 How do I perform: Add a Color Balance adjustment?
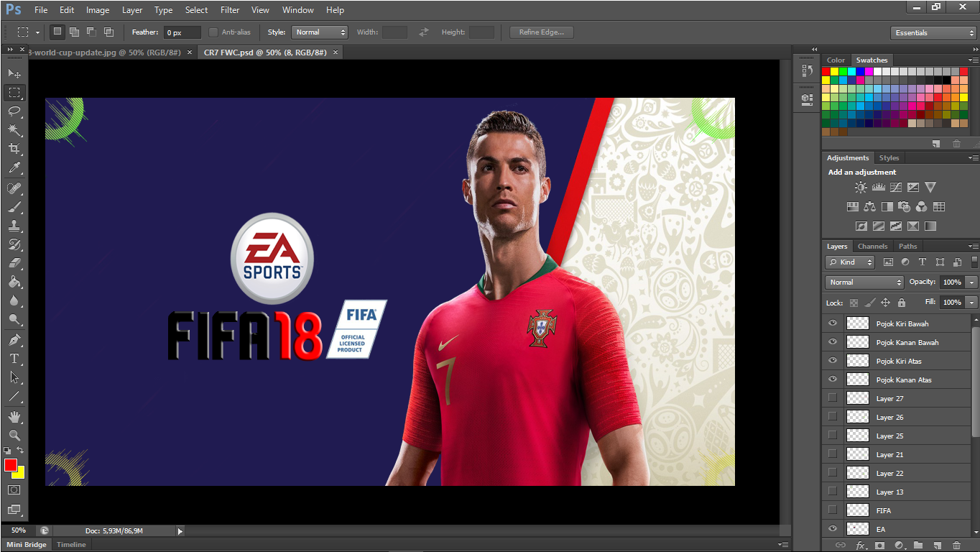pyautogui.click(x=869, y=206)
